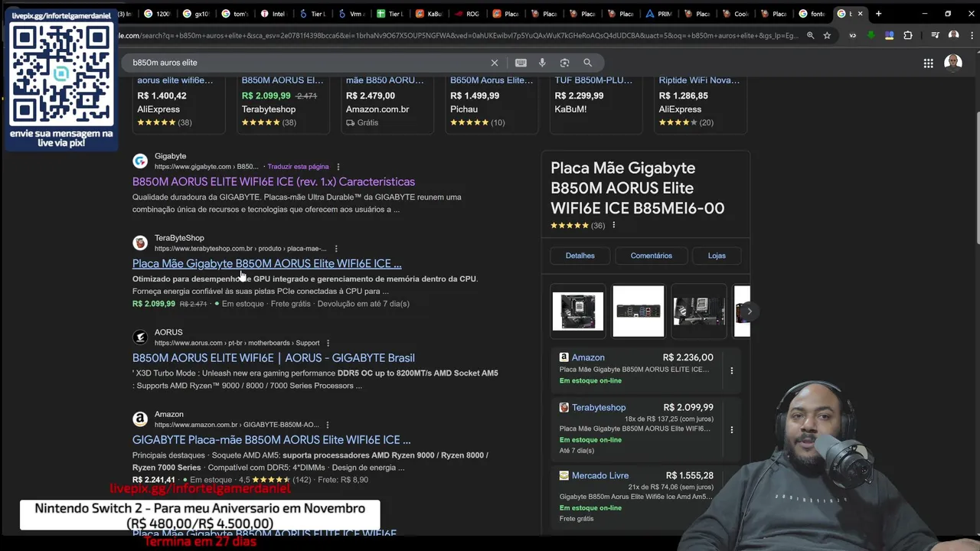Viewport: 980px width, 551px height.
Task: Open B850M AORUS ELITE WIFI6E ICE Características link
Action: [x=273, y=181]
